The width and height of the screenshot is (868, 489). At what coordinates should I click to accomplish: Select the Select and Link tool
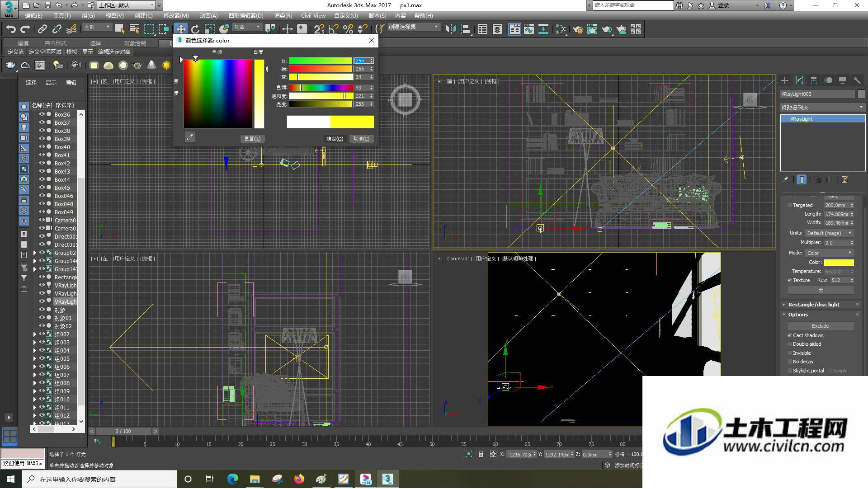pos(42,29)
